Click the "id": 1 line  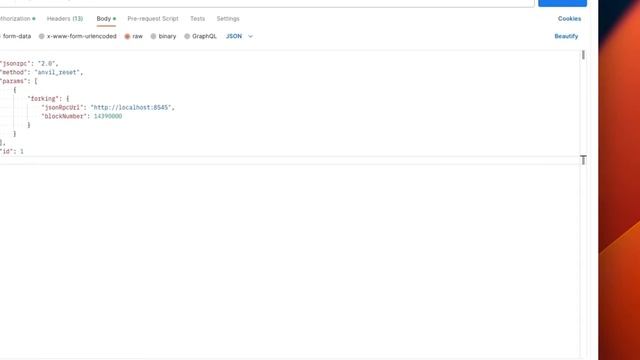click(x=12, y=151)
